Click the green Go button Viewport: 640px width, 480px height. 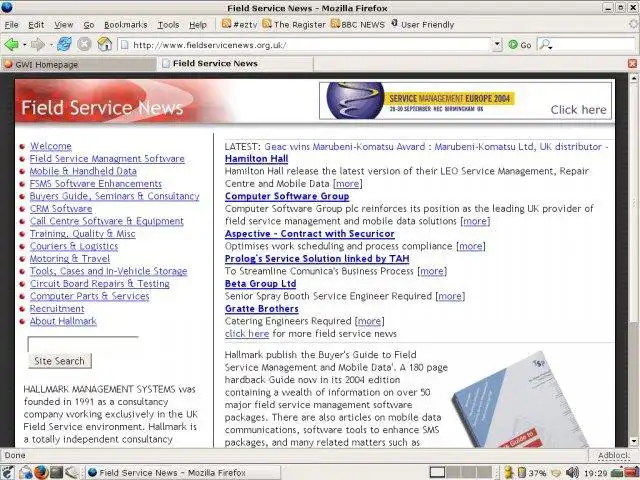520,45
